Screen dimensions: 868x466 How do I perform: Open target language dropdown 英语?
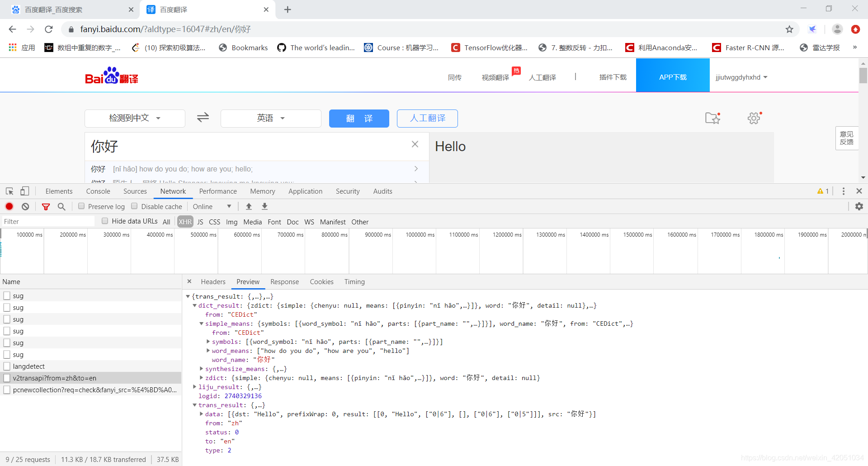click(x=271, y=118)
